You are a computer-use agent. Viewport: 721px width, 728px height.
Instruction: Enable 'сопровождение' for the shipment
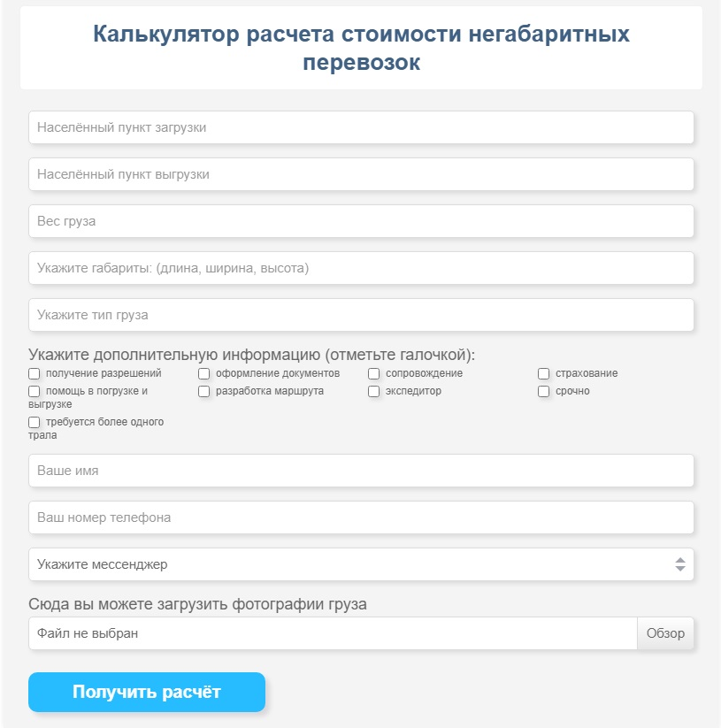click(x=373, y=373)
